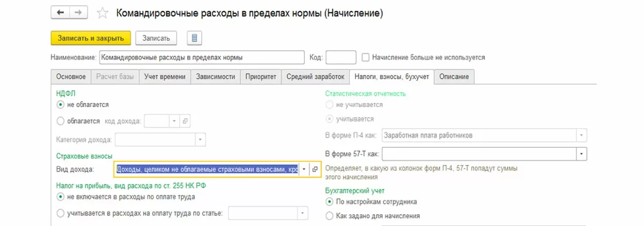
Task: Expand the 'В форме 57-Т как' dropdown
Action: point(581,154)
